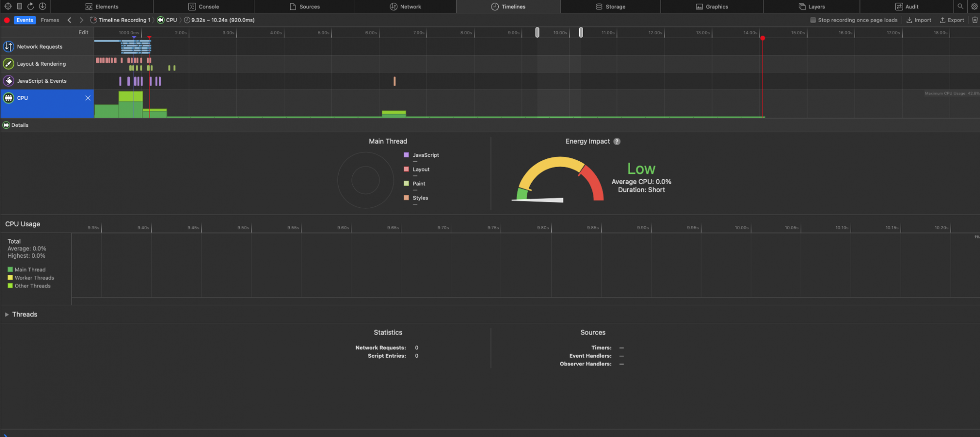Open the Web Inspector search icon
Image resolution: width=980 pixels, height=437 pixels.
pos(960,6)
